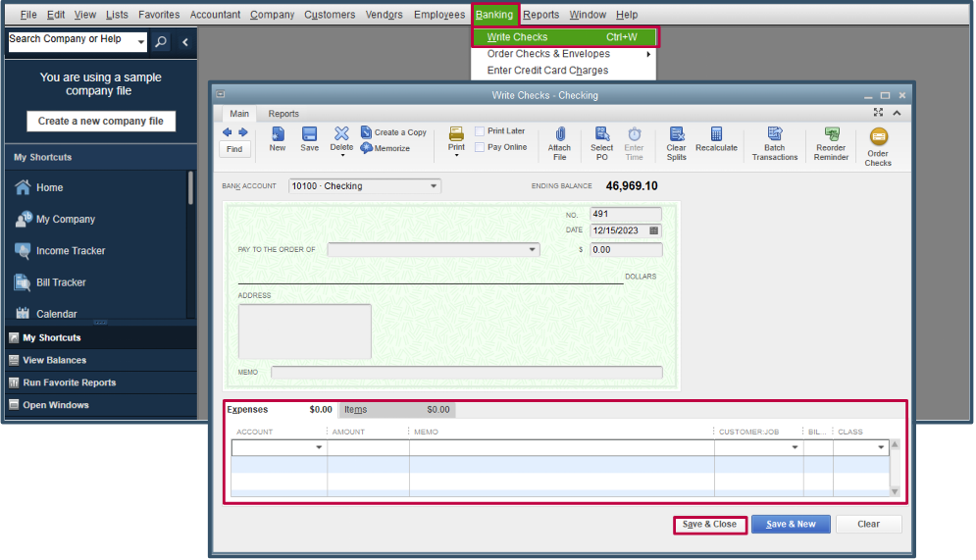This screenshot has height=560, width=976.
Task: Click the Print icon
Action: (x=456, y=133)
